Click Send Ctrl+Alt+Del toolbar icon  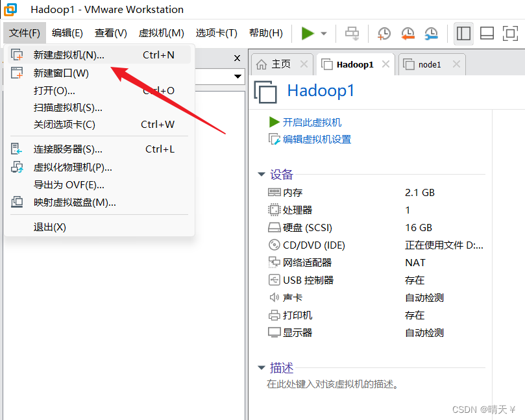click(x=352, y=34)
